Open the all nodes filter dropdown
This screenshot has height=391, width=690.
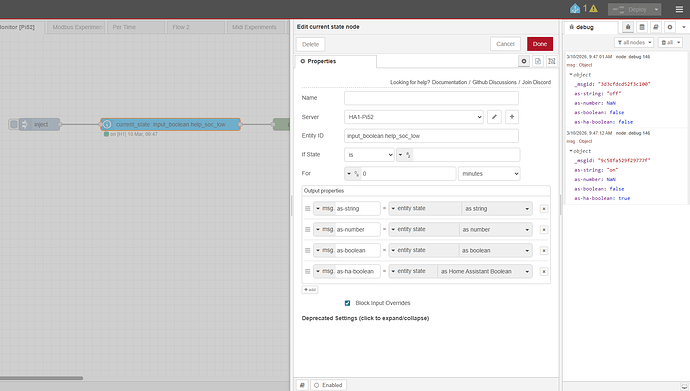(634, 43)
